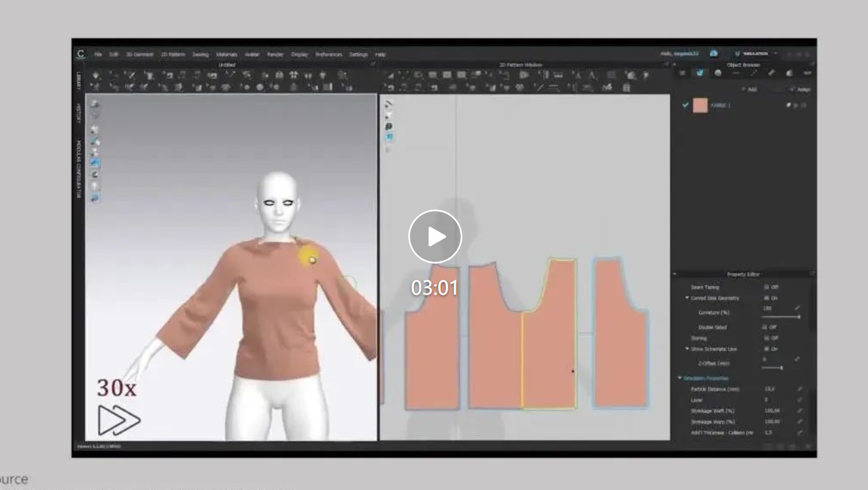The width and height of the screenshot is (868, 490).
Task: Adjust the Z-Offset (mm) slider
Action: coord(773,368)
